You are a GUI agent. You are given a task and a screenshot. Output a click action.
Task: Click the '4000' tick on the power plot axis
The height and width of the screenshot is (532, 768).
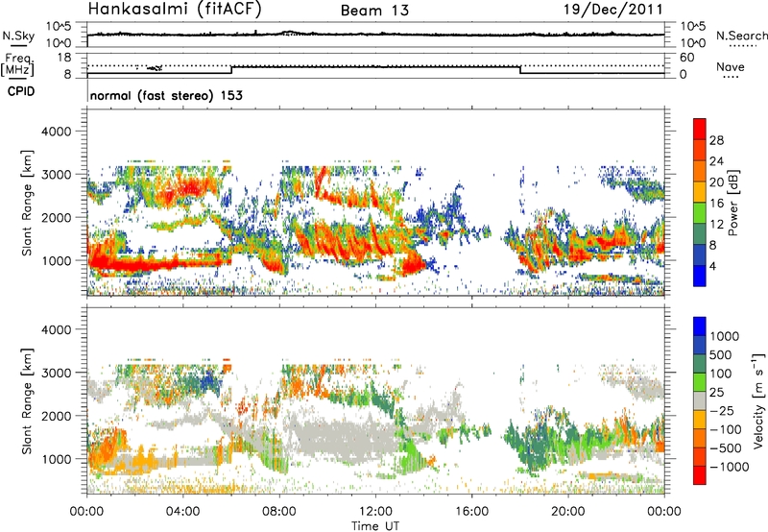pos(56,132)
